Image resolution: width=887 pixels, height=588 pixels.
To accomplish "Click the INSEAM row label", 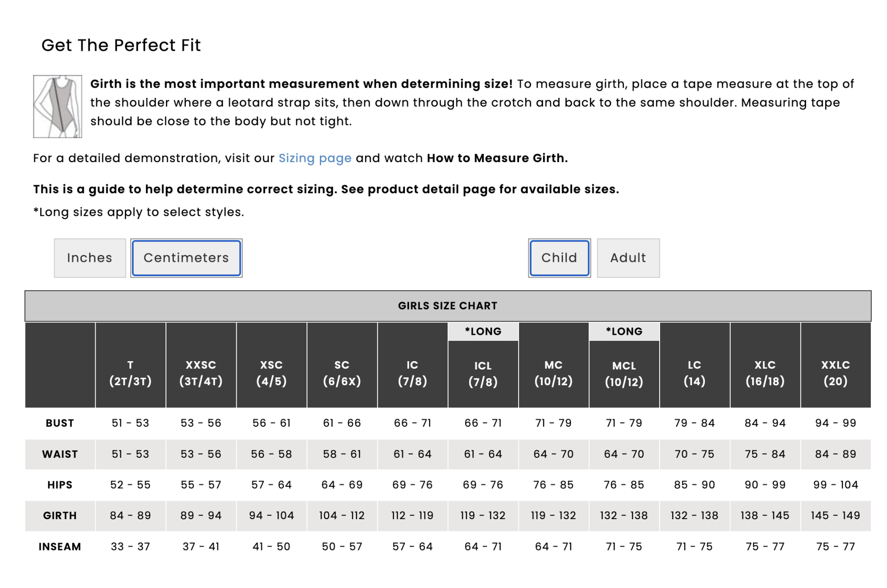I will click(x=60, y=546).
